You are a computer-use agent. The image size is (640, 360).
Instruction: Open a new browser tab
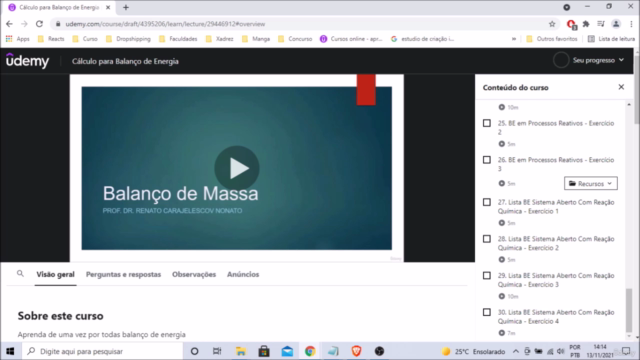coord(126,7)
